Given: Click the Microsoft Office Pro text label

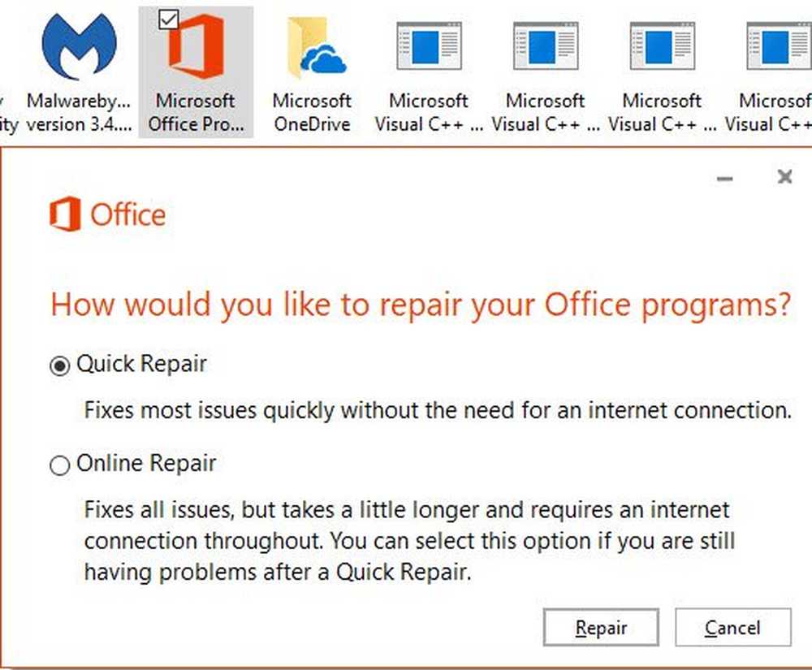Looking at the screenshot, I should [196, 112].
